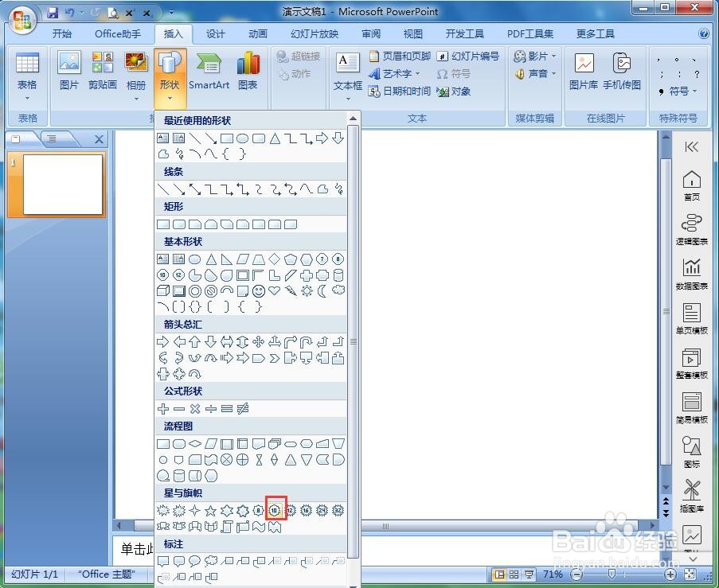Image resolution: width=719 pixels, height=588 pixels.
Task: Insert a 图表 chart
Action: 248,71
